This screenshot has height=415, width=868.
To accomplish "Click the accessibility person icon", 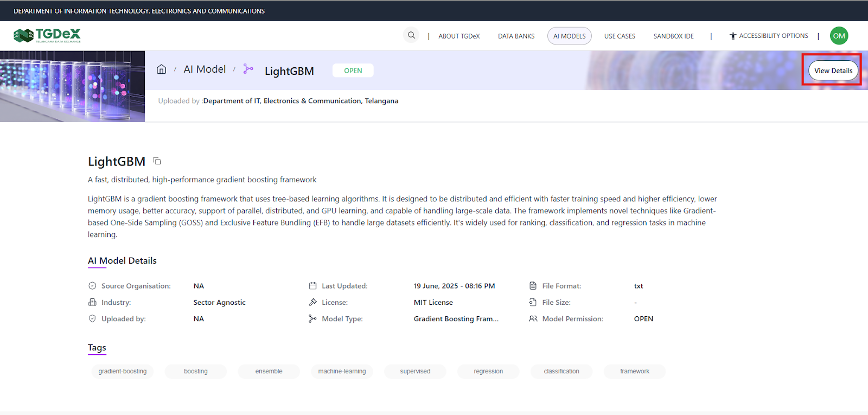I will [x=732, y=36].
